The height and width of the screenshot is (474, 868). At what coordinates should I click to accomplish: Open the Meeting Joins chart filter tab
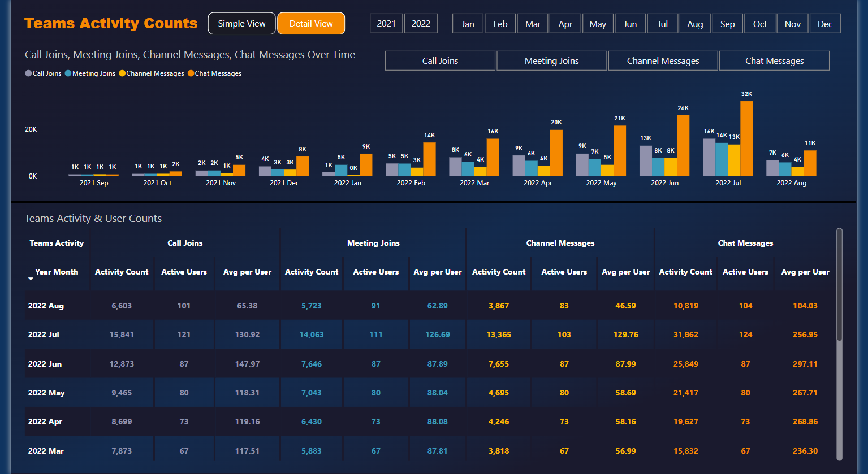tap(551, 61)
